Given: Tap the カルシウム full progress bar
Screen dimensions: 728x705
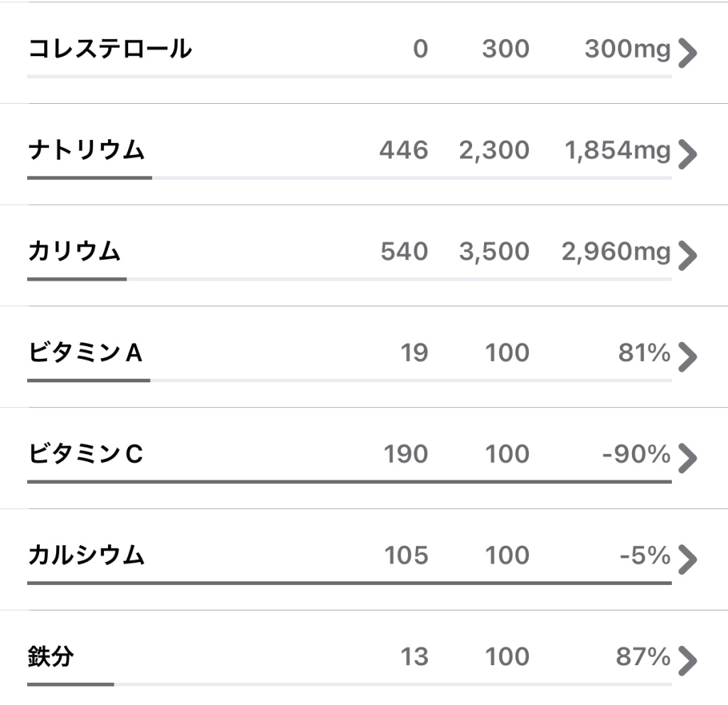Looking at the screenshot, I should tap(348, 583).
